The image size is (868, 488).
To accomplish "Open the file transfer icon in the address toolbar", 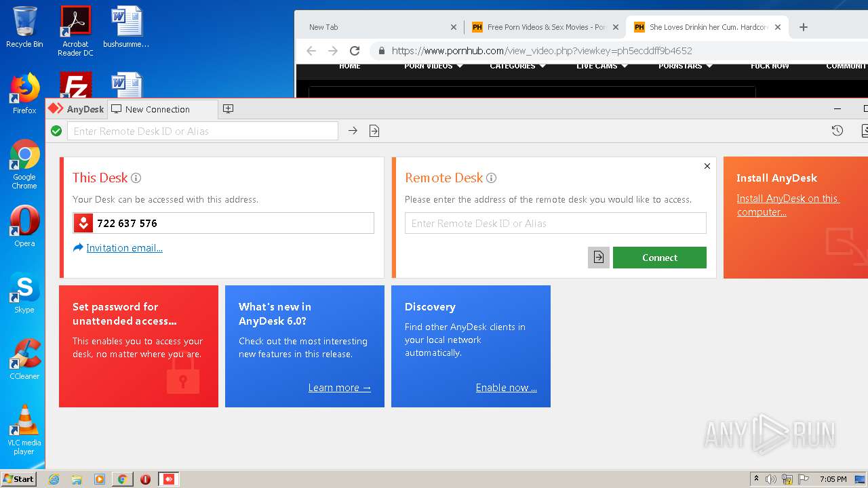I will click(x=374, y=131).
